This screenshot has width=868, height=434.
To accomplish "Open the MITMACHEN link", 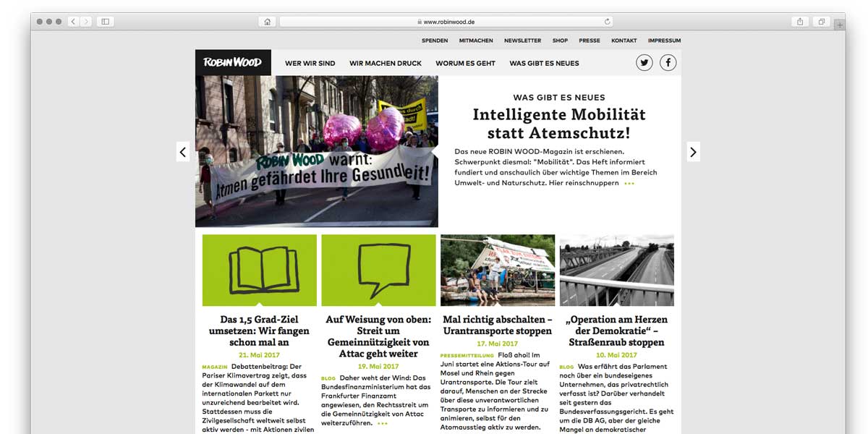I will 476,41.
